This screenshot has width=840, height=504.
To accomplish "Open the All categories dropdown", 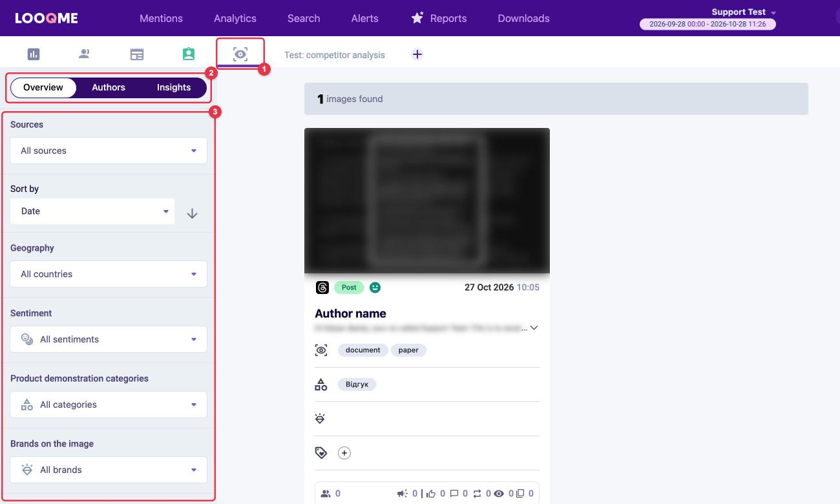I will 109,404.
